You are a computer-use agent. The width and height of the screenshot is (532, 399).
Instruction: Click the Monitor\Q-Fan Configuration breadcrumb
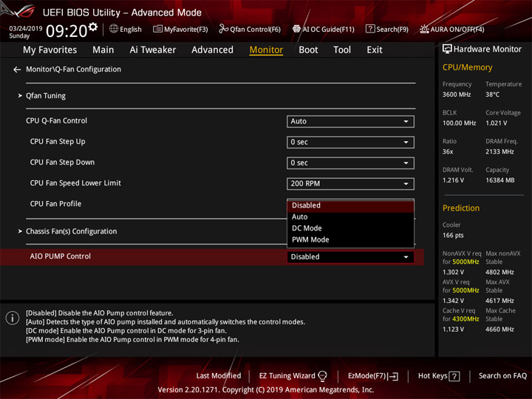[73, 69]
